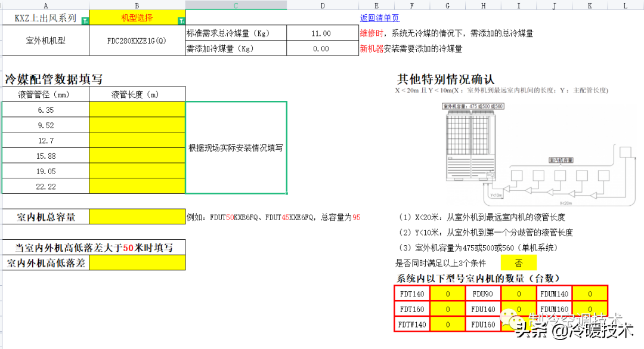This screenshot has height=349, width=644.
Task: Click the cell showing 11.00
Action: (x=322, y=33)
